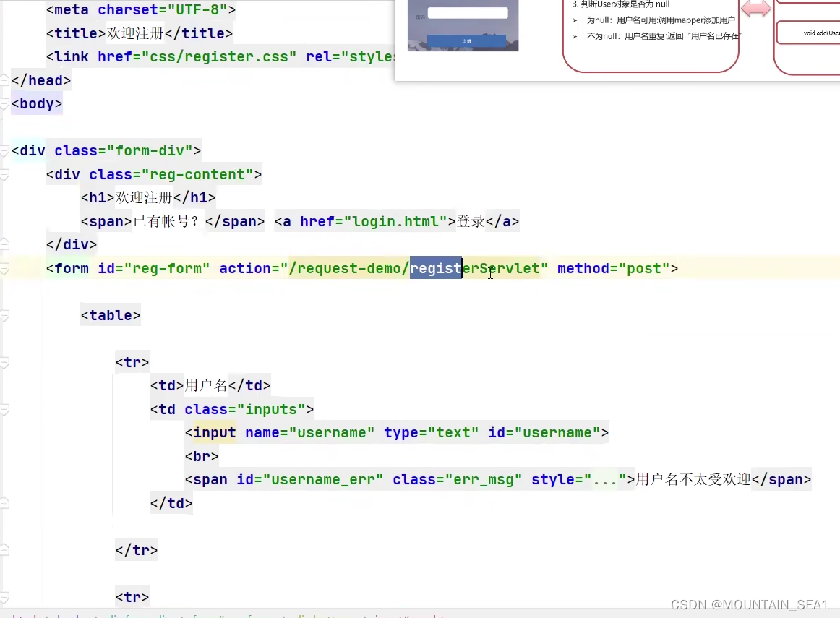Collapse the head element using its fold arrow
The width and height of the screenshot is (840, 618).
[5, 80]
